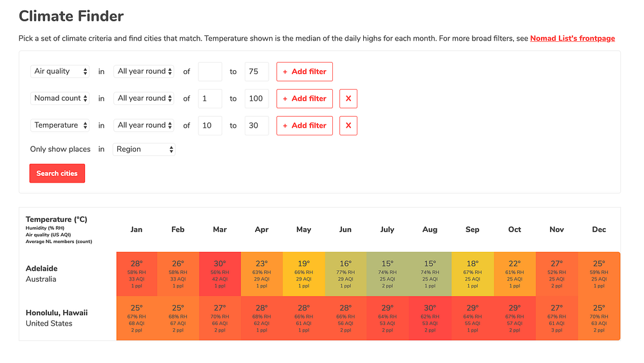Add filter after Temperature row
Screen dimensions: 644x363
point(305,125)
